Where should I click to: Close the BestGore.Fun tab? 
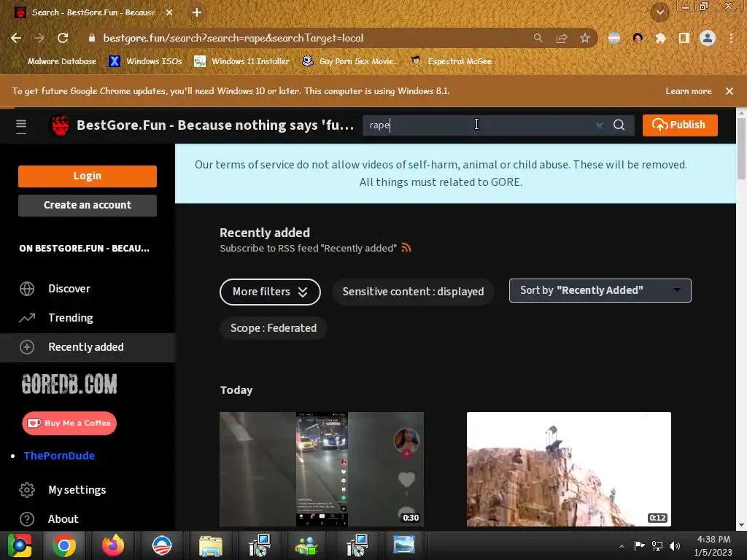pyautogui.click(x=169, y=12)
